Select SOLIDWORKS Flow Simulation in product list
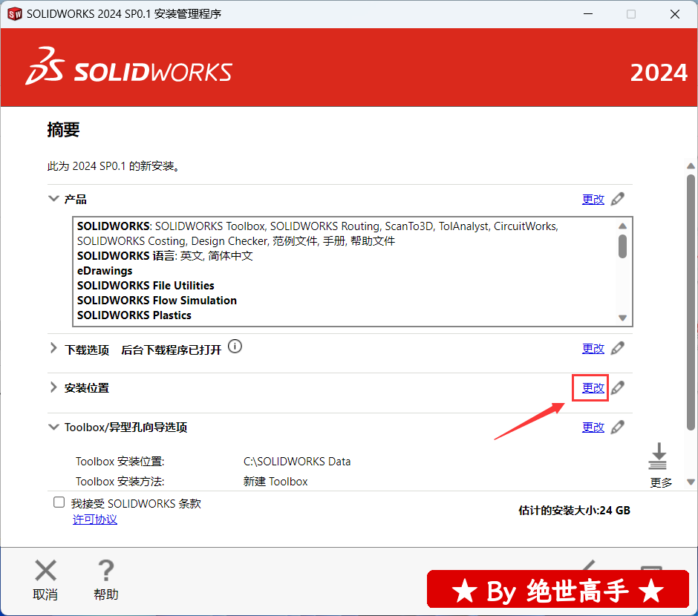 [x=157, y=301]
